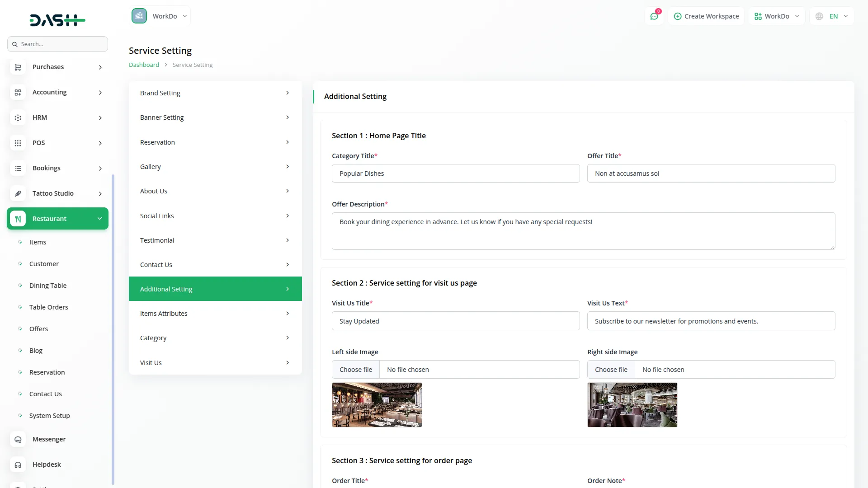
Task: Open the POS module icon
Action: [18, 143]
